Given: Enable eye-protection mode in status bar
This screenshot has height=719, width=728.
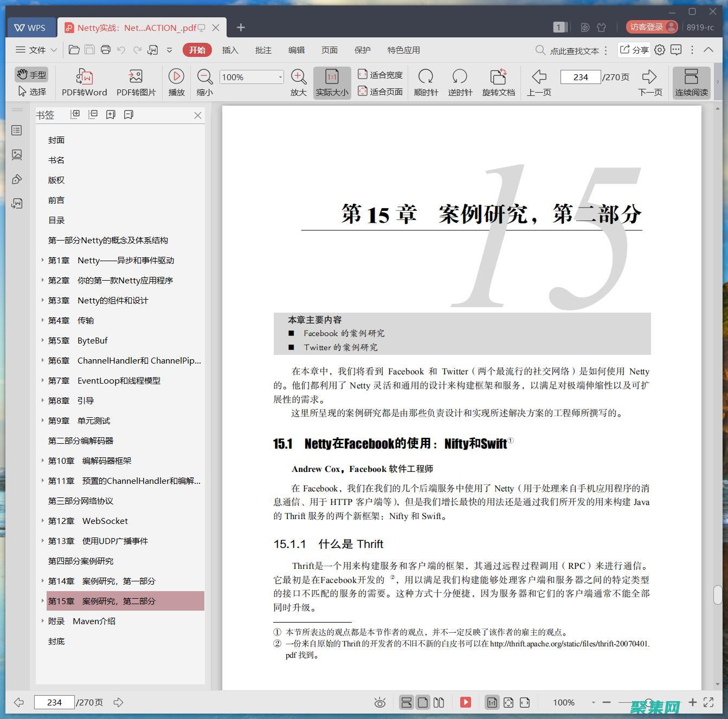Looking at the screenshot, I should point(380,702).
